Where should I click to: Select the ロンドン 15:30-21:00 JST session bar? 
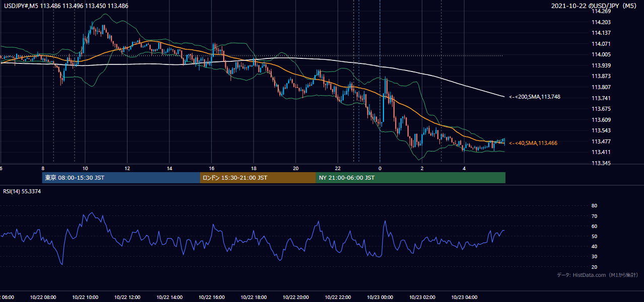pos(258,178)
